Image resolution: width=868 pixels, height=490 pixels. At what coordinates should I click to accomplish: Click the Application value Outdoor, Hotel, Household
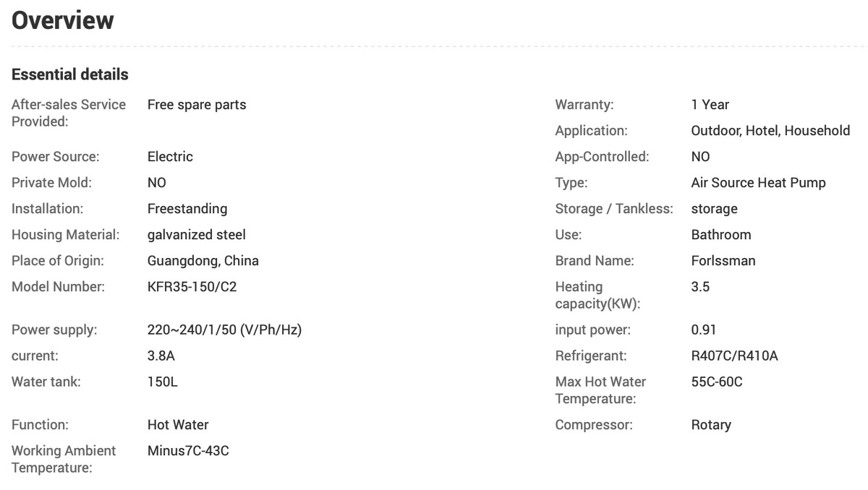pos(770,131)
